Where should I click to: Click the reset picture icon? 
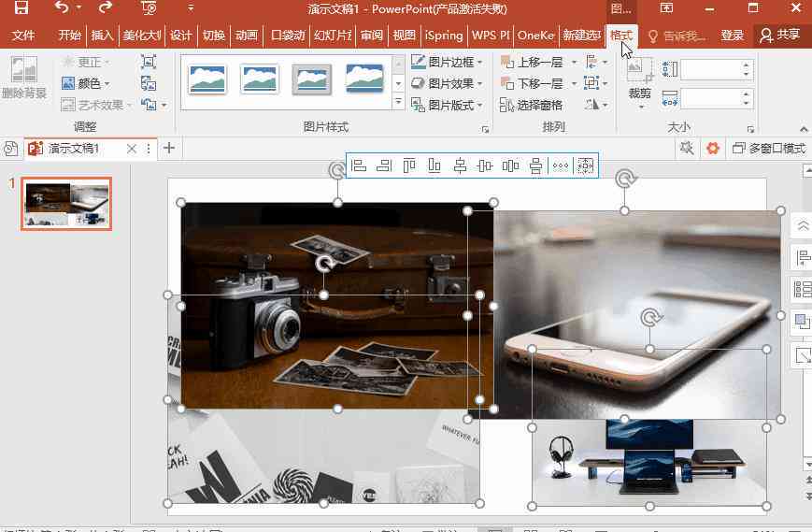tap(149, 105)
